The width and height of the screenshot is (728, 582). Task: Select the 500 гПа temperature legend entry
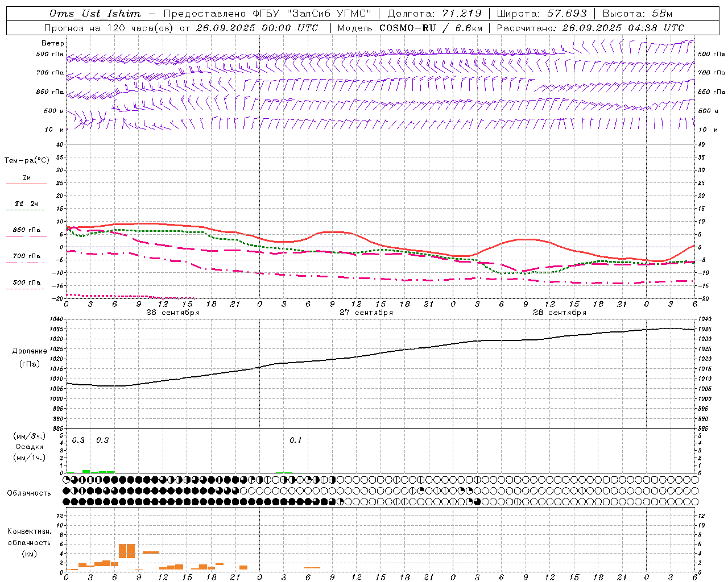(x=27, y=282)
